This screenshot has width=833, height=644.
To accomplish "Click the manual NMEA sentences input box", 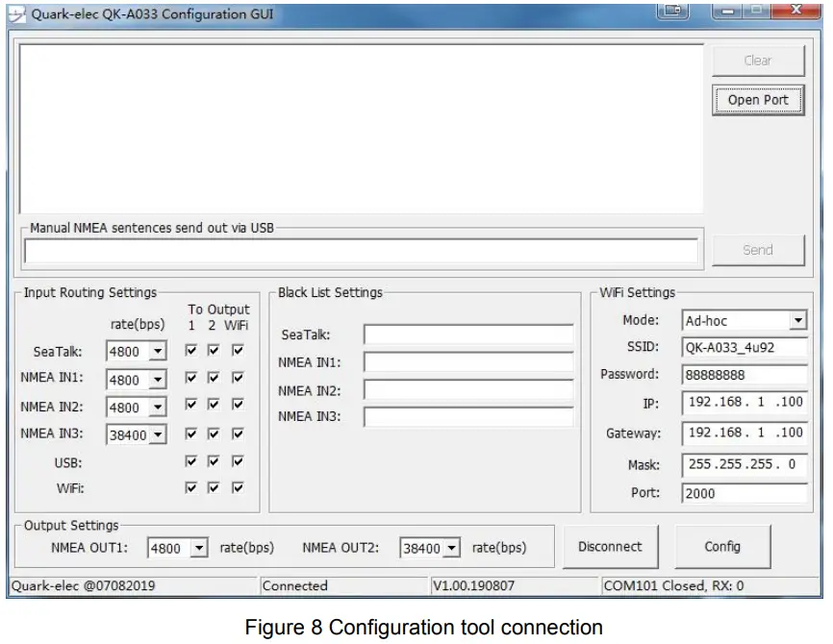I will 366,250.
